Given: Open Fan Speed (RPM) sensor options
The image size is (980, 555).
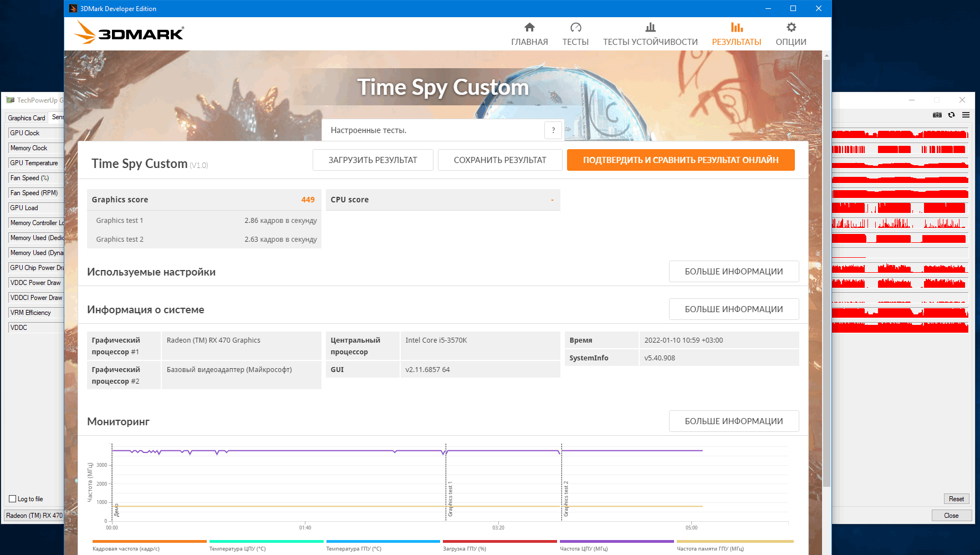Looking at the screenshot, I should pyautogui.click(x=36, y=193).
